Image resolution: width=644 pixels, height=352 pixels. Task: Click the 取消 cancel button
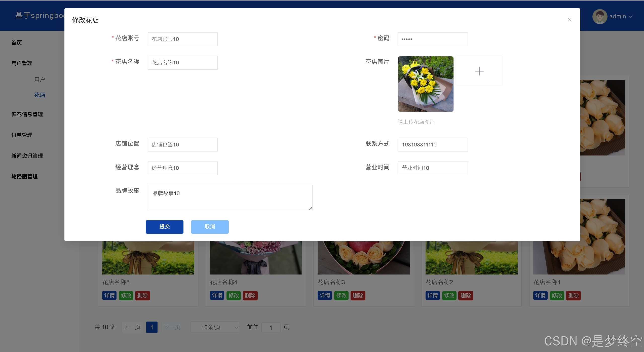click(x=210, y=227)
